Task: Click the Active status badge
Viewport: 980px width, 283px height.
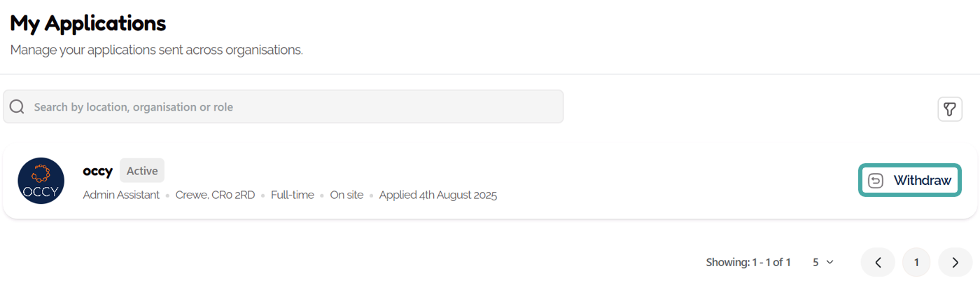Action: coord(142,171)
